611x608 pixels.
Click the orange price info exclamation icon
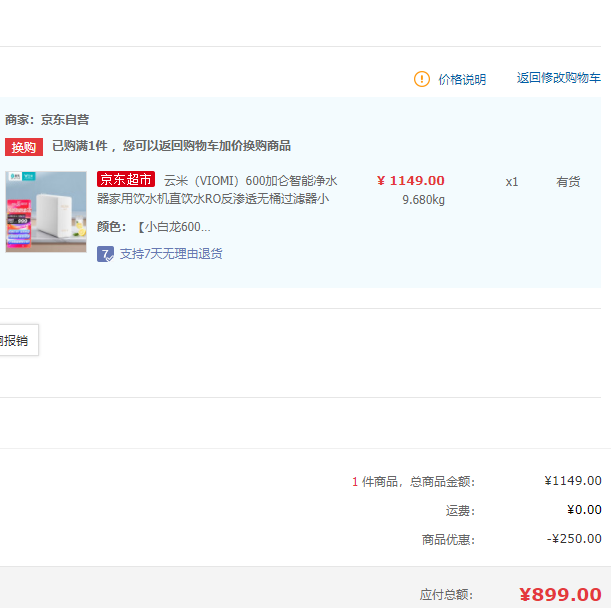point(422,79)
